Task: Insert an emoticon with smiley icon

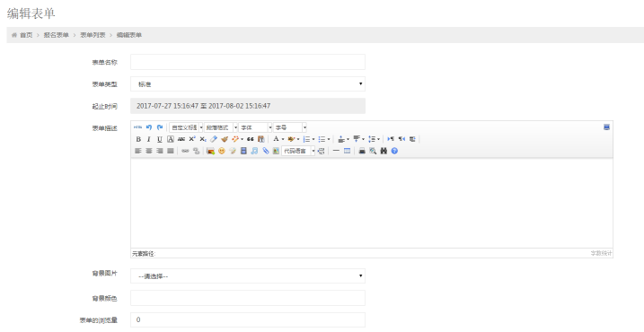Action: (221, 151)
